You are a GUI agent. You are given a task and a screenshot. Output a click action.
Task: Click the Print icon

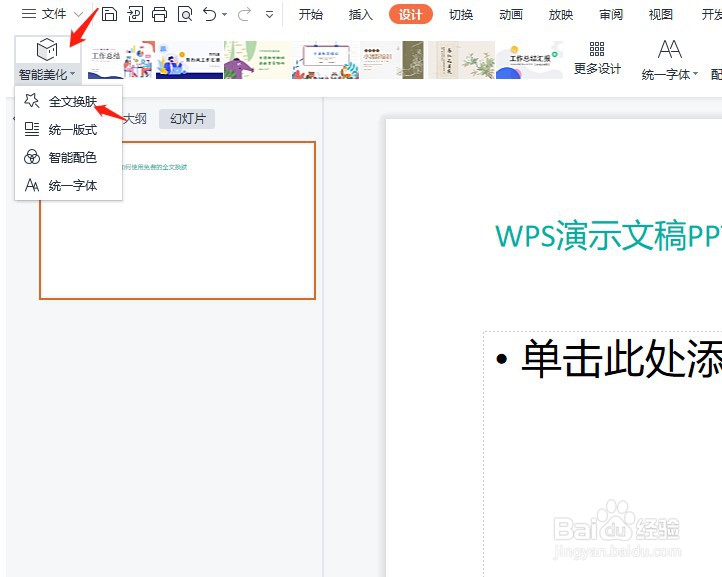159,14
